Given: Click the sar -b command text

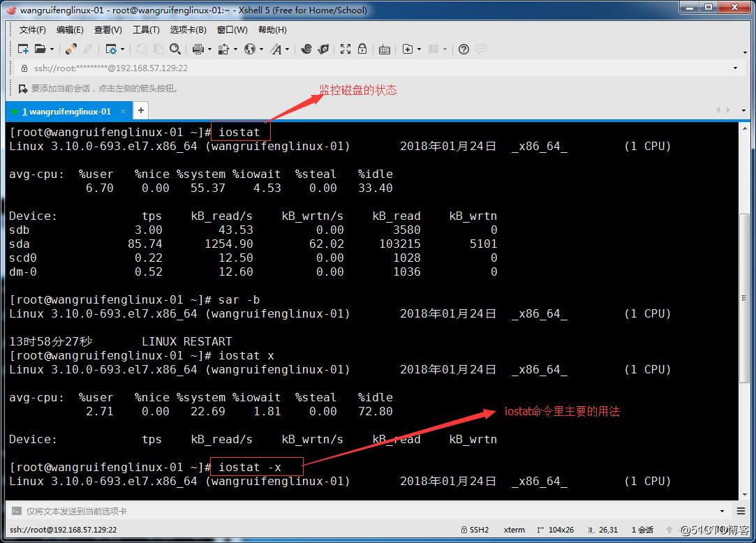Looking at the screenshot, I should tap(239, 300).
